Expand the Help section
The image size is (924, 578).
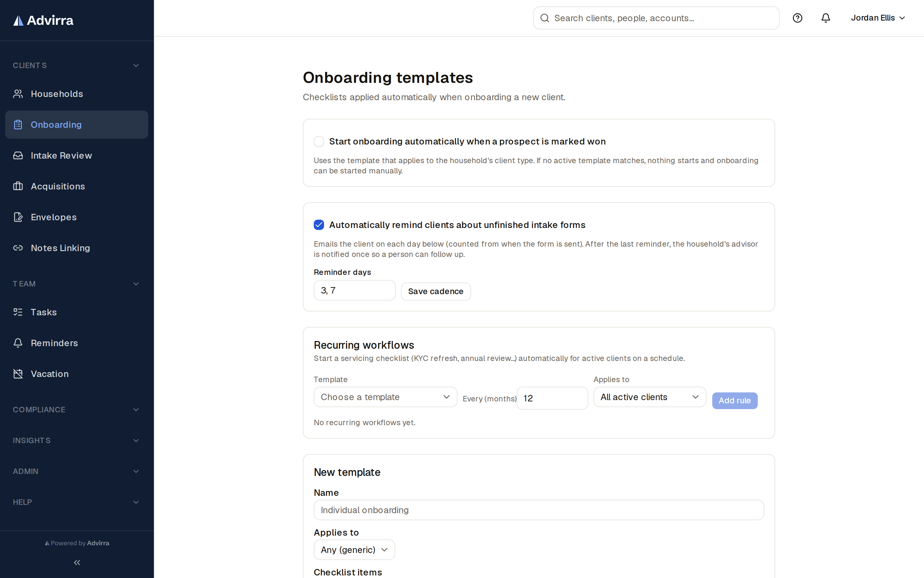[x=77, y=502]
